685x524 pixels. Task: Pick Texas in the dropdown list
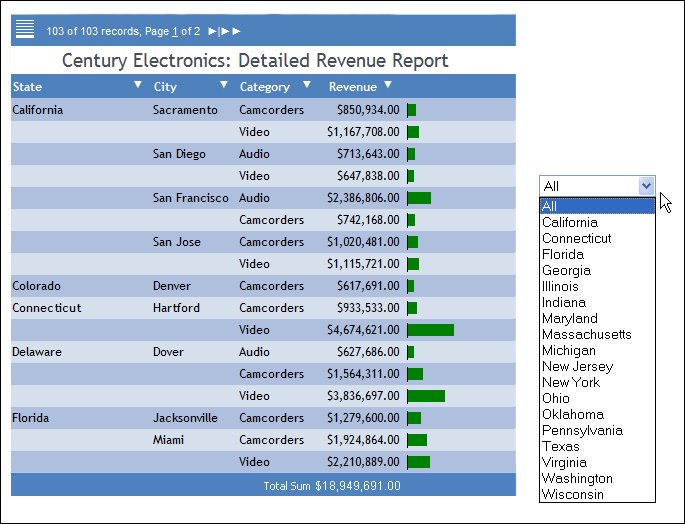pos(597,447)
